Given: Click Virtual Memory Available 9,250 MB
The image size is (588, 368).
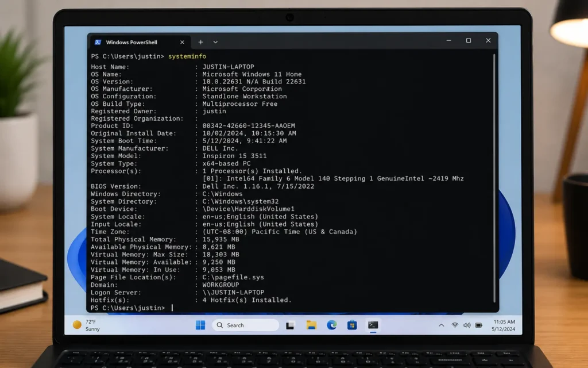Looking at the screenshot, I should tap(219, 262).
